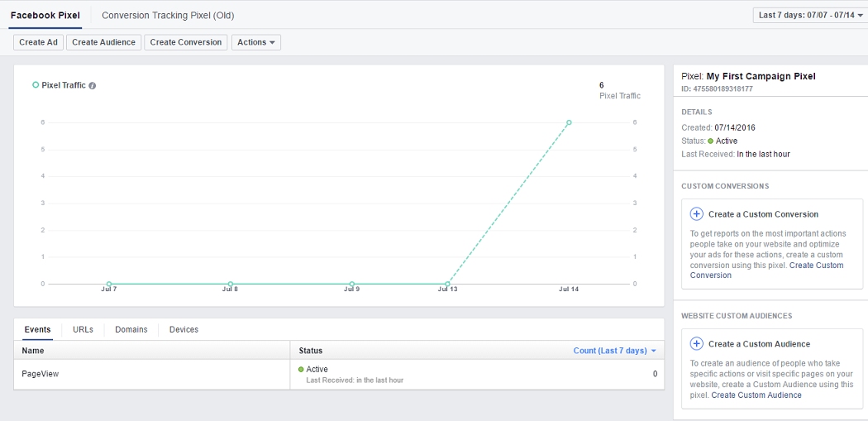Select the Jul 13 data point on chart
Image resolution: width=868 pixels, height=421 pixels.
[447, 284]
